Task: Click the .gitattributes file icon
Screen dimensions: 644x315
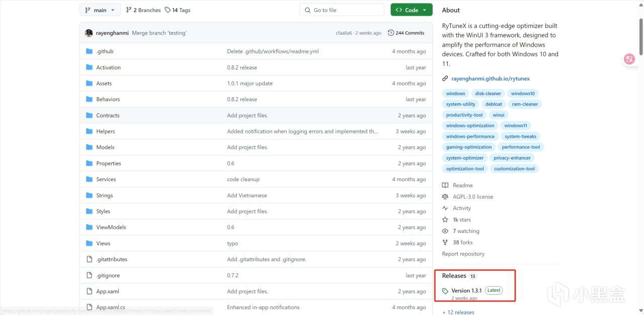Action: pos(89,259)
